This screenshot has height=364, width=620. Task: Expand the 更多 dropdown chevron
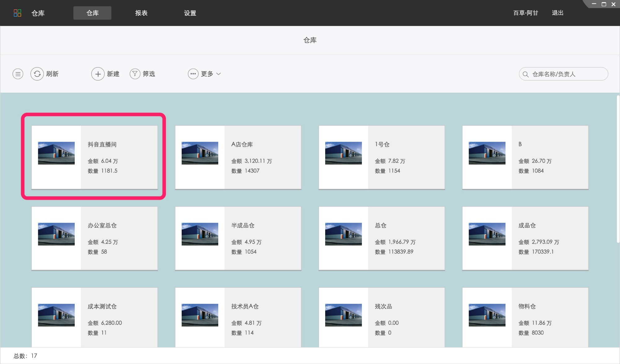[x=219, y=74]
